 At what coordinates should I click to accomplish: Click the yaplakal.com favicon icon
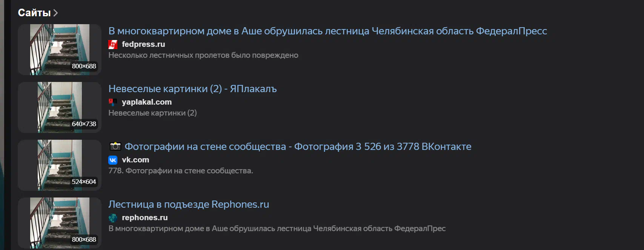(x=113, y=102)
